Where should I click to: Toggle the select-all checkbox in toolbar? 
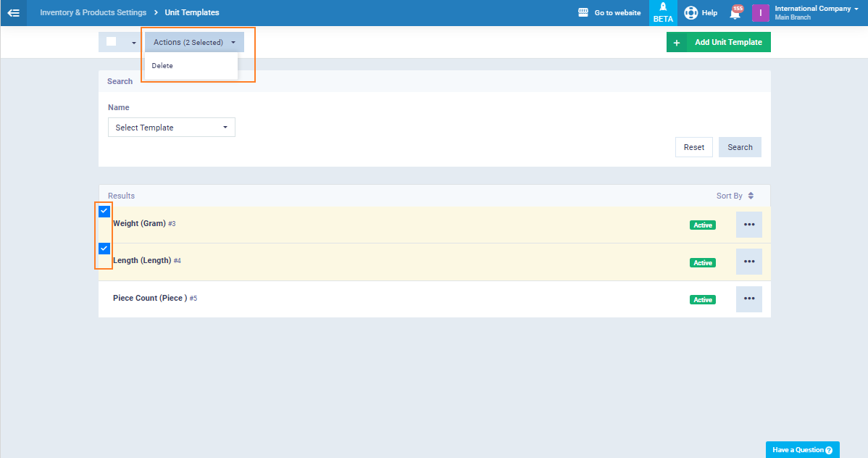point(112,42)
